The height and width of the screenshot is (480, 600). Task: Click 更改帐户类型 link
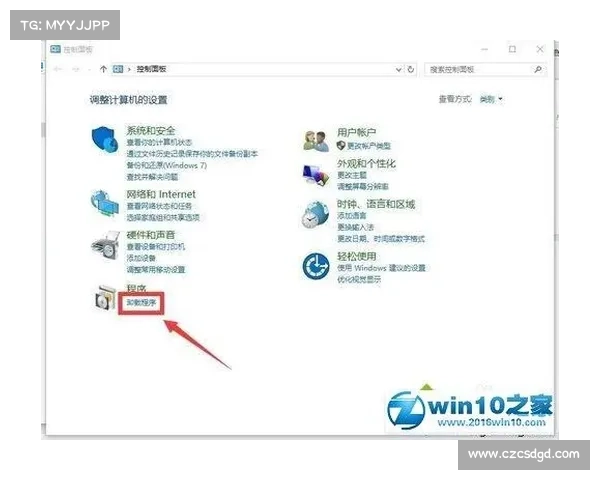[369, 146]
